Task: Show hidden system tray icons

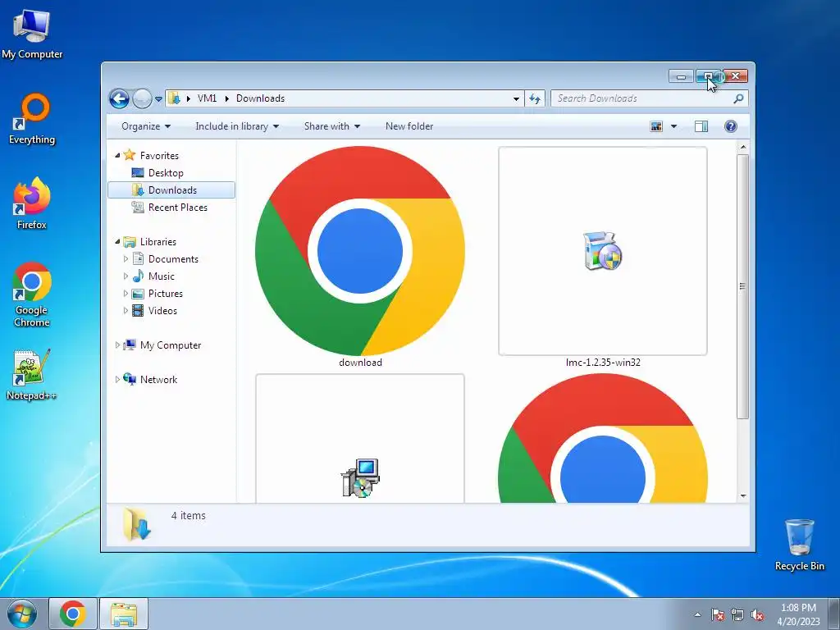Action: 697,614
